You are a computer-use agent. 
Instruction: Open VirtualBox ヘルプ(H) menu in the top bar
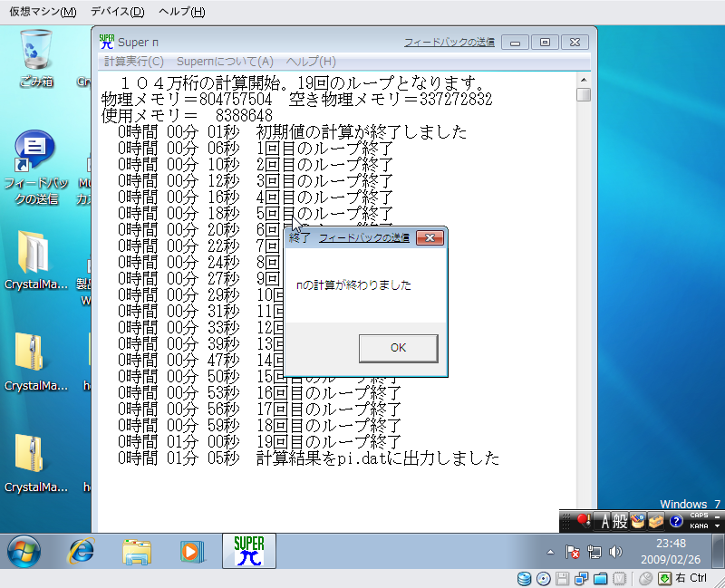click(182, 12)
